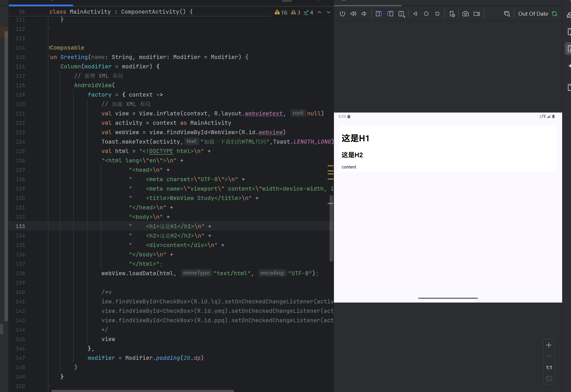
Task: Fit emulator to window with the zoom-to-fit icon
Action: (x=549, y=379)
